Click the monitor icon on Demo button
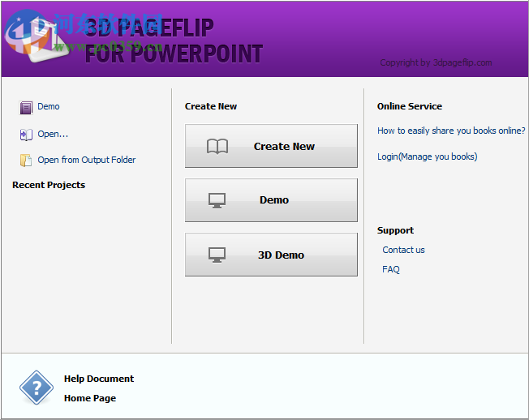Image resolution: width=529 pixels, height=420 pixels. (x=217, y=200)
